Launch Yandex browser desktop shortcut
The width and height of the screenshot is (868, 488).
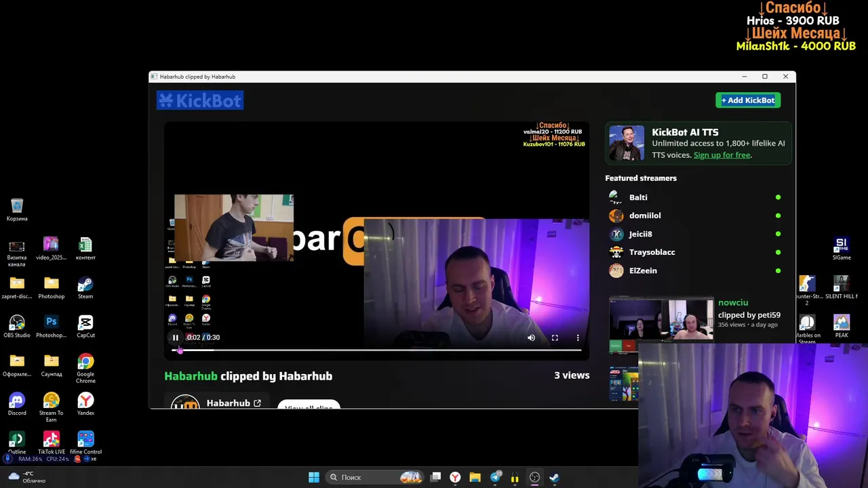coord(85,404)
